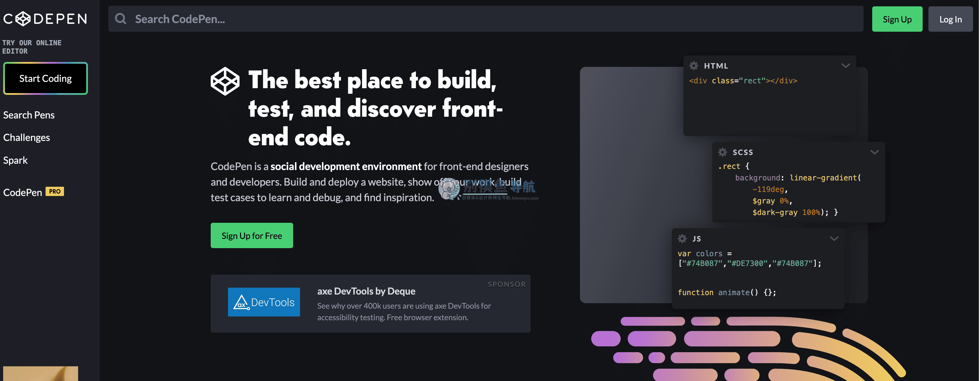
Task: Click the 'function animate() {};' code line
Action: (727, 292)
